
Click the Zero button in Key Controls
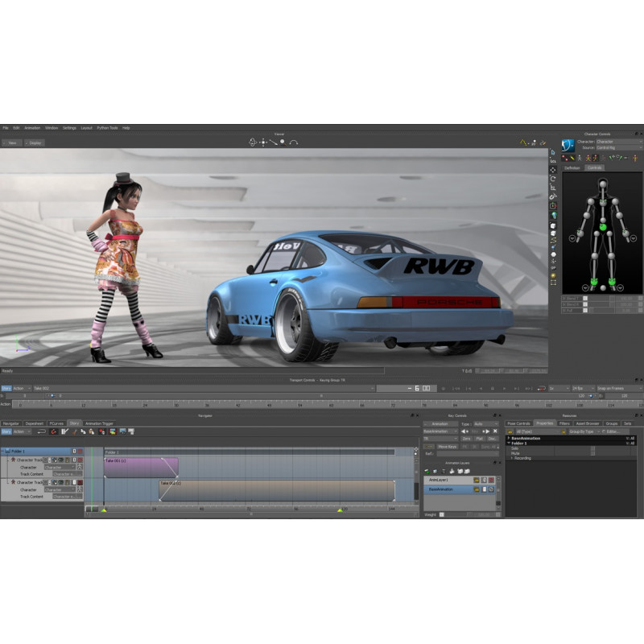click(466, 439)
